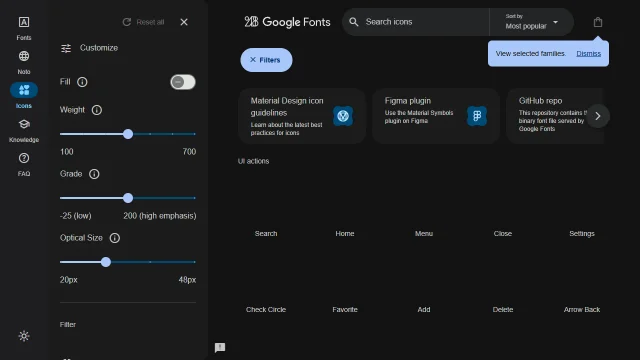Open the Knowledge section

click(x=24, y=130)
